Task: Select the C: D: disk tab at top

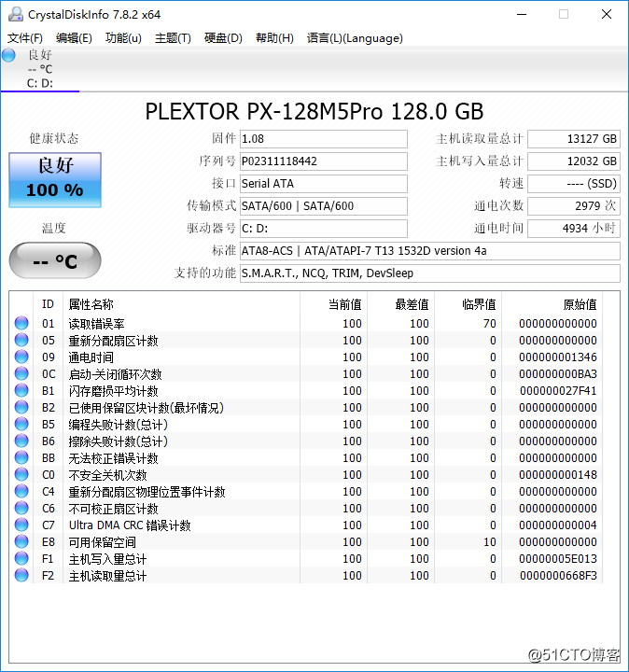Action: 40,69
